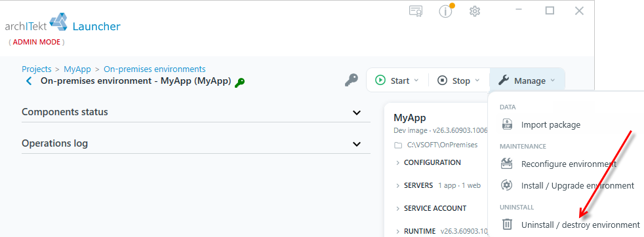Click the green key icon after title
The width and height of the screenshot is (644, 237).
coord(239,83)
